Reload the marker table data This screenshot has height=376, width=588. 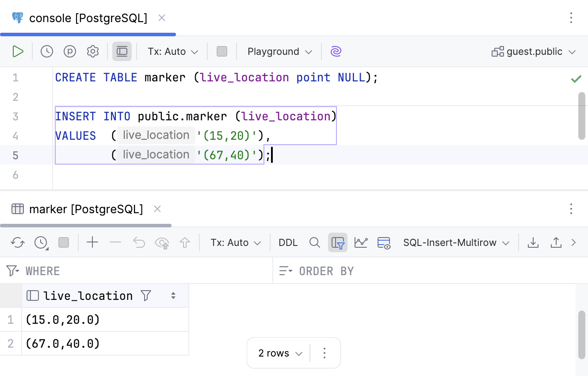click(18, 242)
